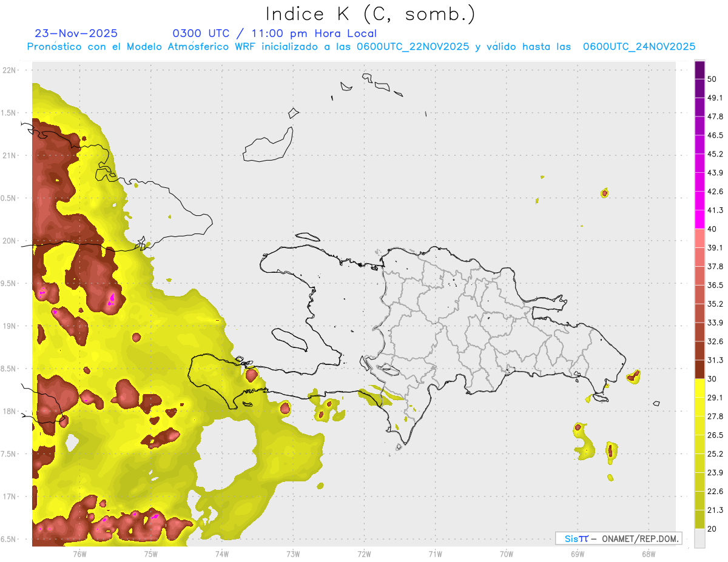Select the 23-Nov-2025 date text

(x=76, y=34)
